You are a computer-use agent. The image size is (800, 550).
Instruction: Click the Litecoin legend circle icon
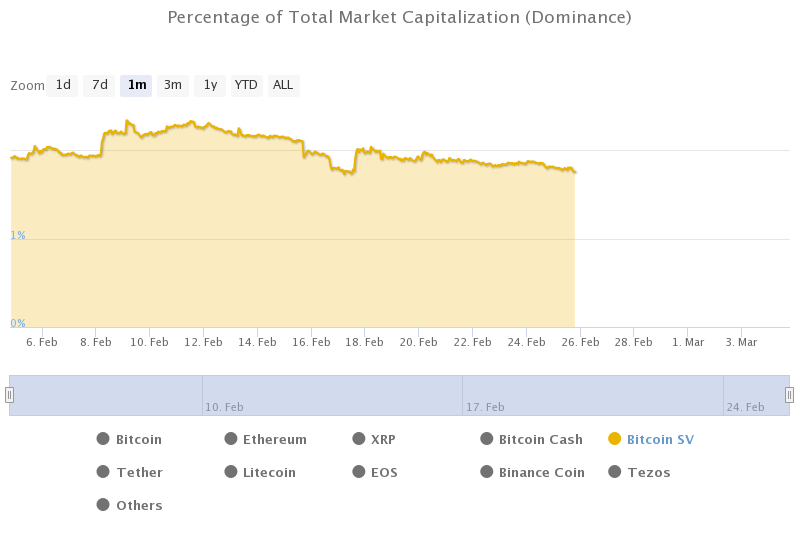(x=231, y=472)
